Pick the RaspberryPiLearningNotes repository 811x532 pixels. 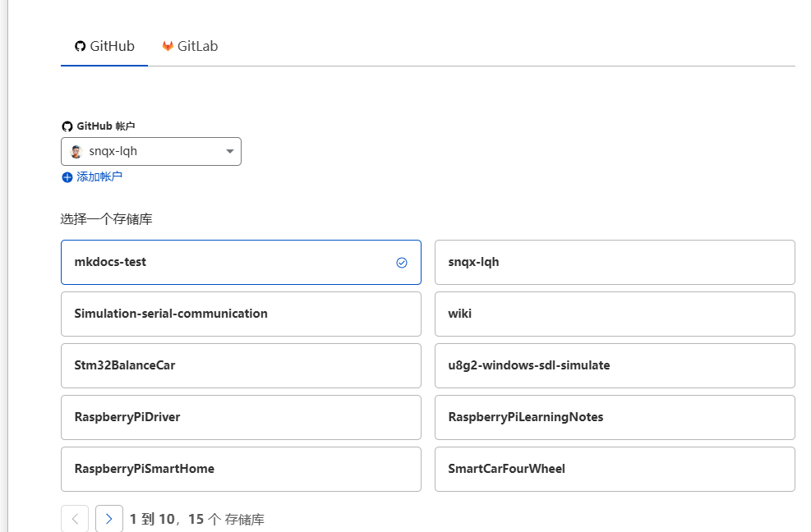615,417
